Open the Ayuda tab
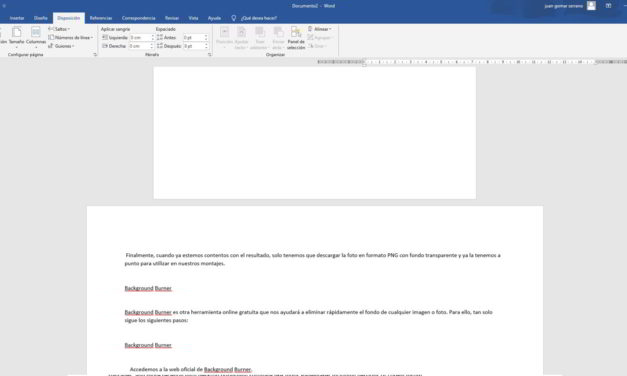This screenshot has height=376, width=627. pyautogui.click(x=214, y=18)
